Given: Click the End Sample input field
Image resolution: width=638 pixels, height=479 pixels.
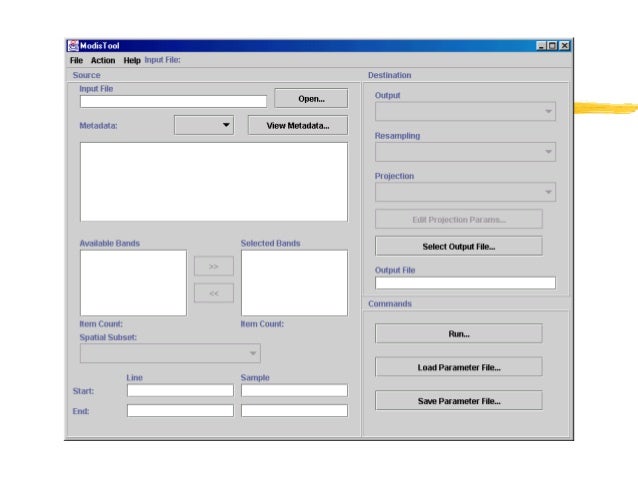Looking at the screenshot, I should pyautogui.click(x=295, y=411).
